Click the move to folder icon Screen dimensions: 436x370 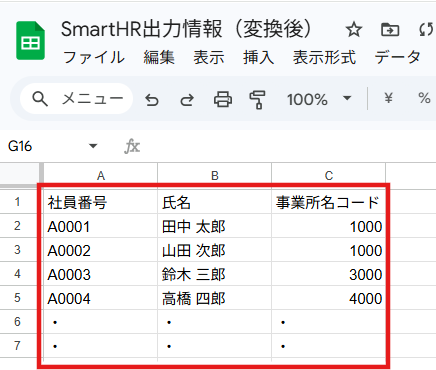390,30
